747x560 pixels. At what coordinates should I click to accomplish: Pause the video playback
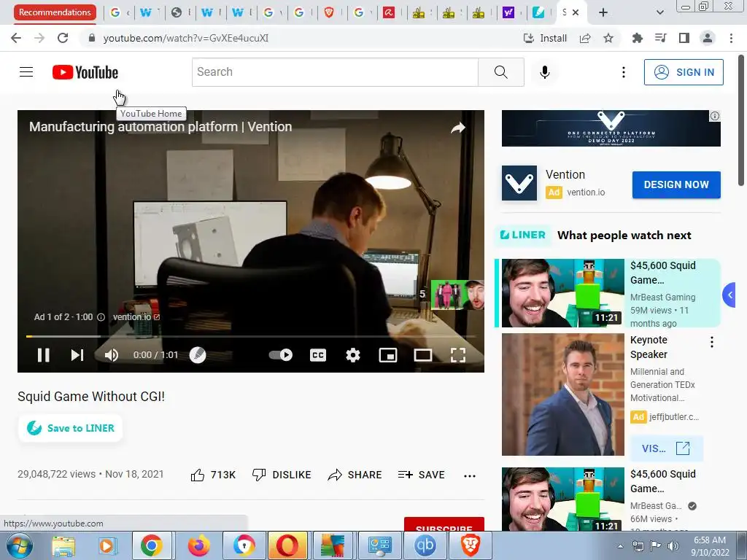tap(43, 355)
